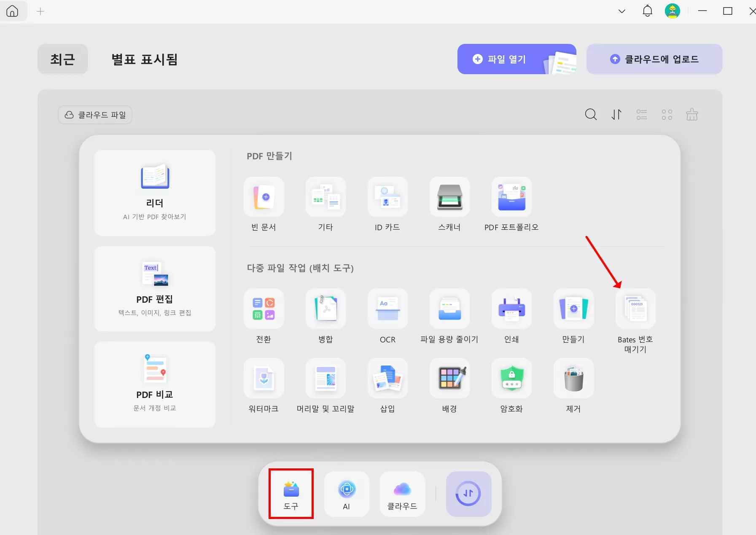Screen dimensions: 756x535
Task: Choose the 삽입 (insert) batch tool
Action: click(x=387, y=378)
